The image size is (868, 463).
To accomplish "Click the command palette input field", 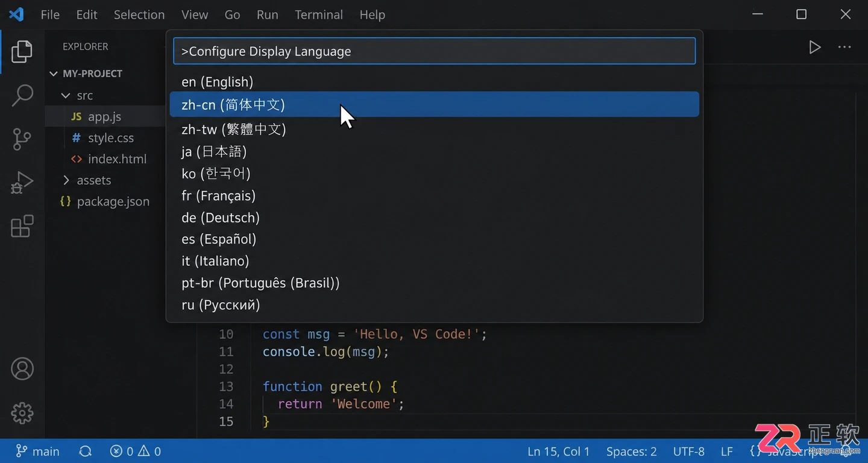I will pyautogui.click(x=435, y=51).
